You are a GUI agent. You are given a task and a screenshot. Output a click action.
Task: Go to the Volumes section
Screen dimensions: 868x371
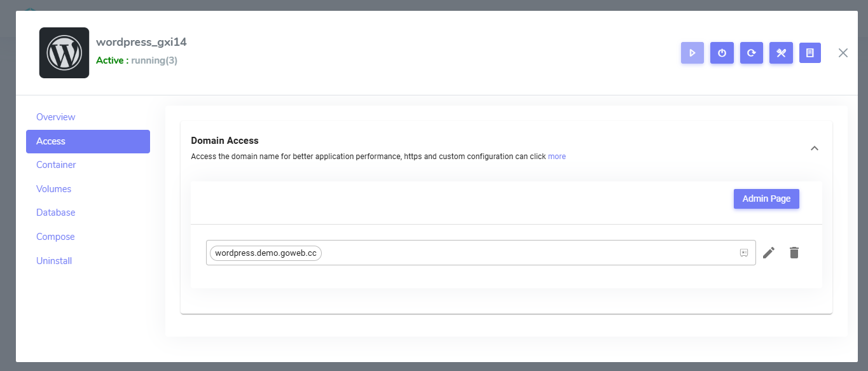click(x=54, y=189)
